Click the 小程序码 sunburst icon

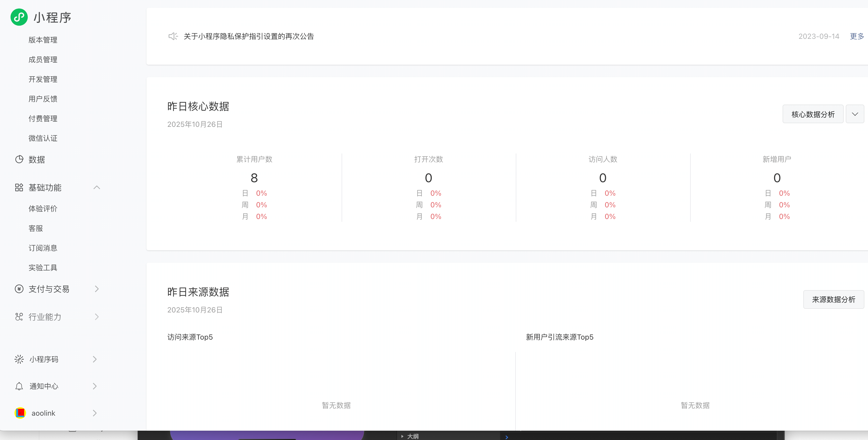point(19,359)
